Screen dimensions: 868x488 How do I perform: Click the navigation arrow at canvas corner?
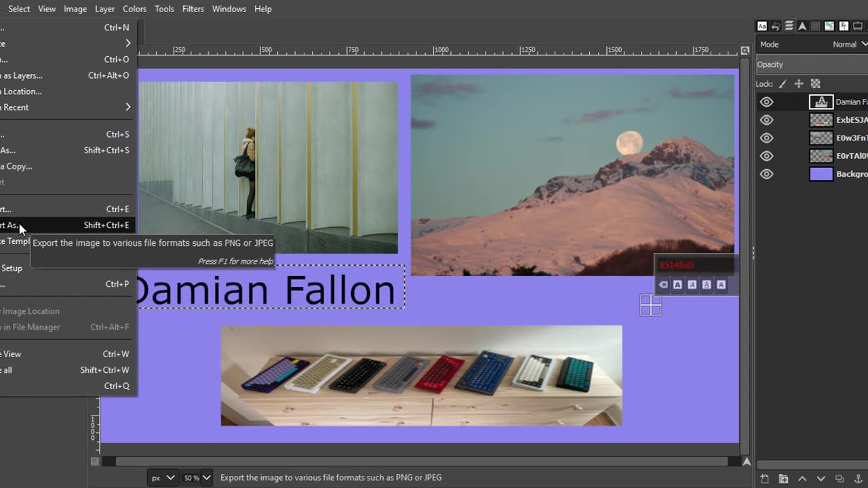click(746, 462)
